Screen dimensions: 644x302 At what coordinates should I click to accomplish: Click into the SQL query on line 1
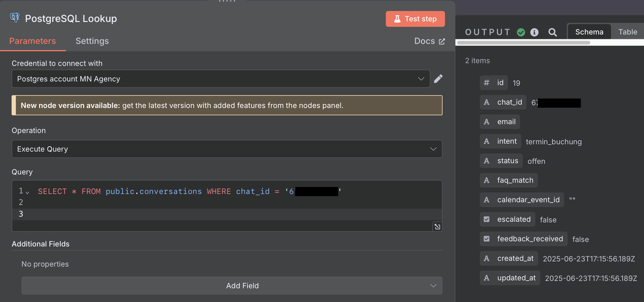click(189, 192)
